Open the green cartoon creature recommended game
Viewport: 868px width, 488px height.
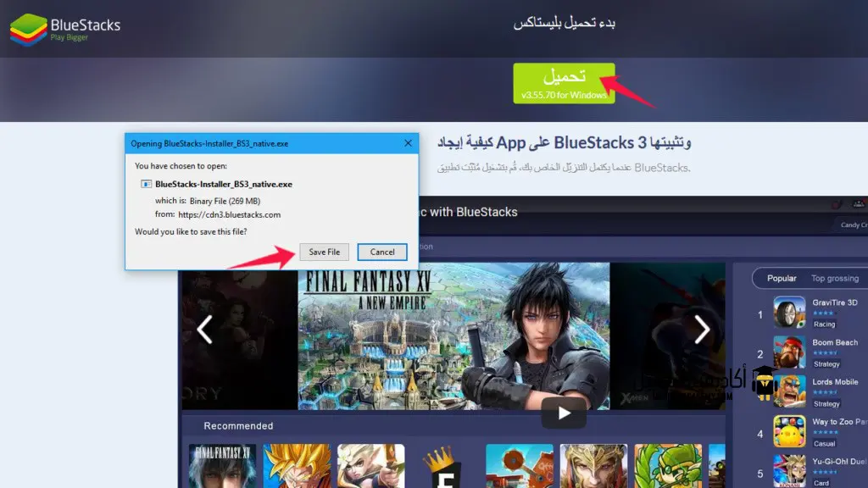[x=668, y=466]
